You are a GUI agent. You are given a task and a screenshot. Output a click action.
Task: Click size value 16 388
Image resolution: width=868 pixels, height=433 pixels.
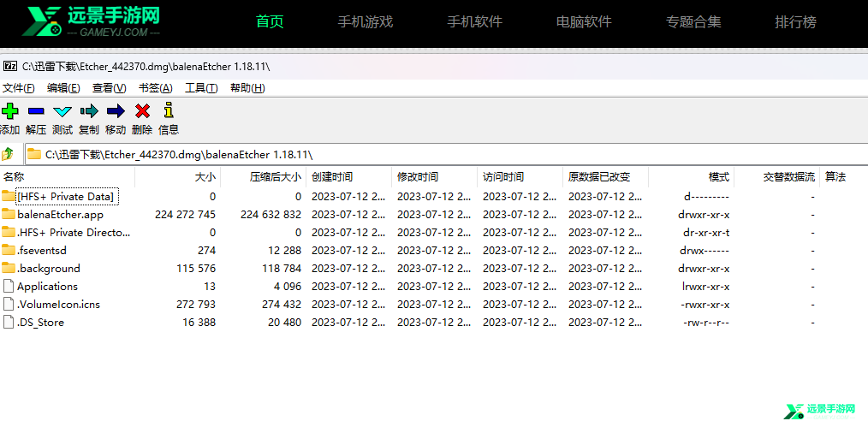pos(199,323)
